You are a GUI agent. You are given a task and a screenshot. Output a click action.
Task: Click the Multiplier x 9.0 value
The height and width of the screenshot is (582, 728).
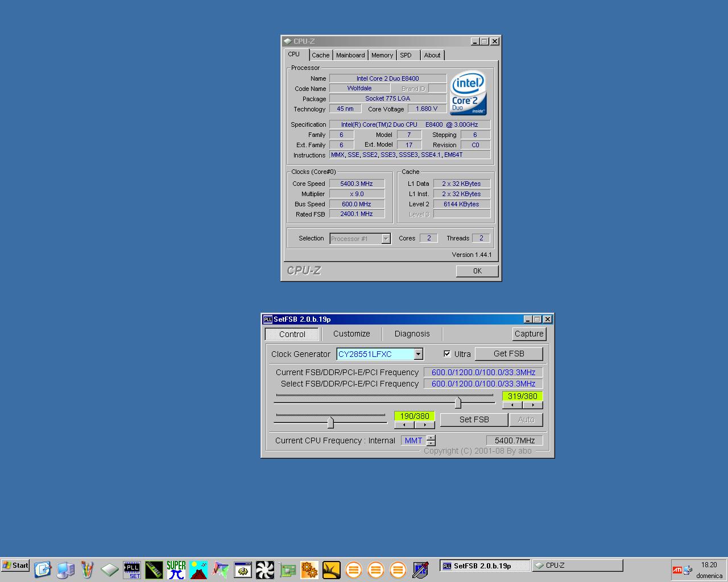(357, 194)
